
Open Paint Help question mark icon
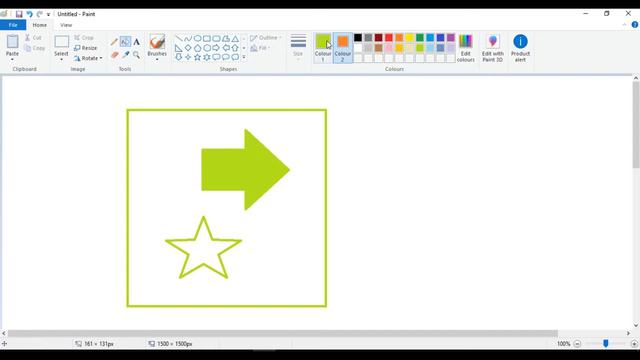click(635, 25)
